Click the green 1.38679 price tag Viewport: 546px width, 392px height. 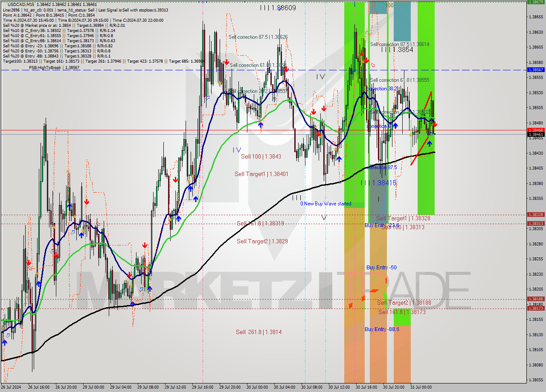coord(535,2)
